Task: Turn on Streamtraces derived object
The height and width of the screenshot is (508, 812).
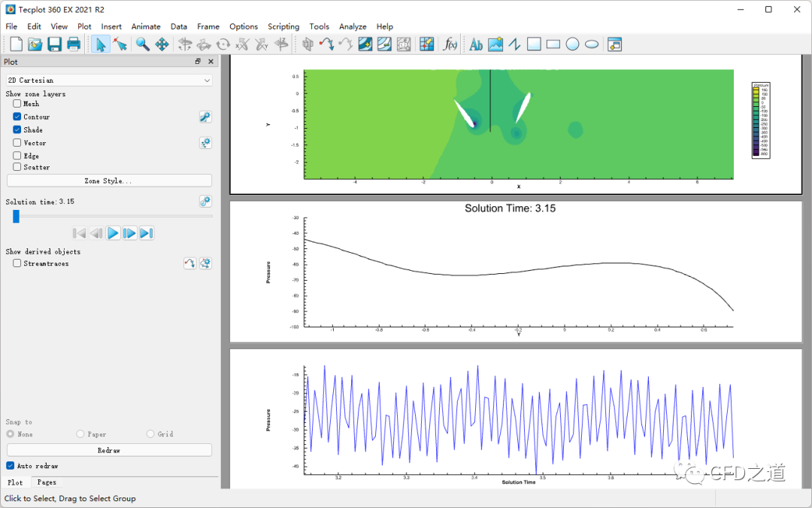Action: 17,263
